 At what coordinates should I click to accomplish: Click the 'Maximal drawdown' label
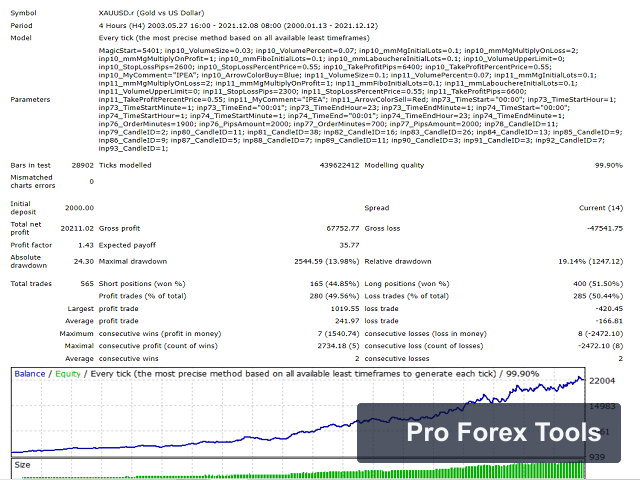[x=133, y=262]
